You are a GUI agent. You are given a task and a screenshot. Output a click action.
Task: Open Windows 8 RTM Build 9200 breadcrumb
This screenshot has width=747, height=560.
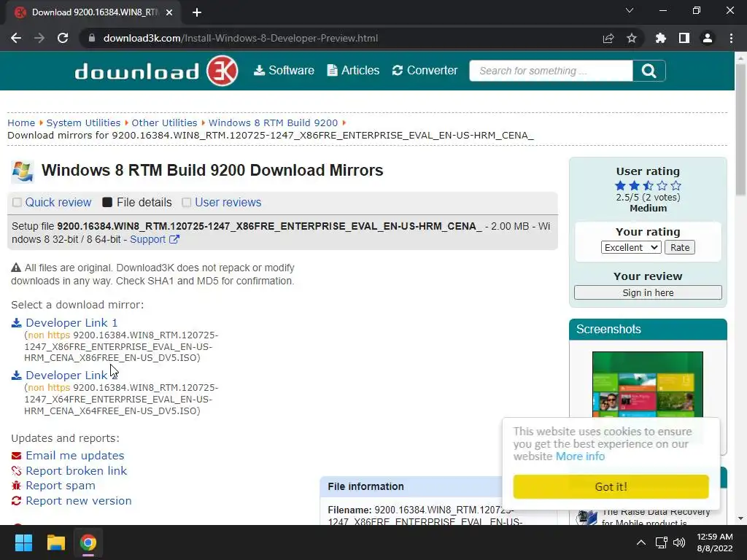(x=273, y=122)
